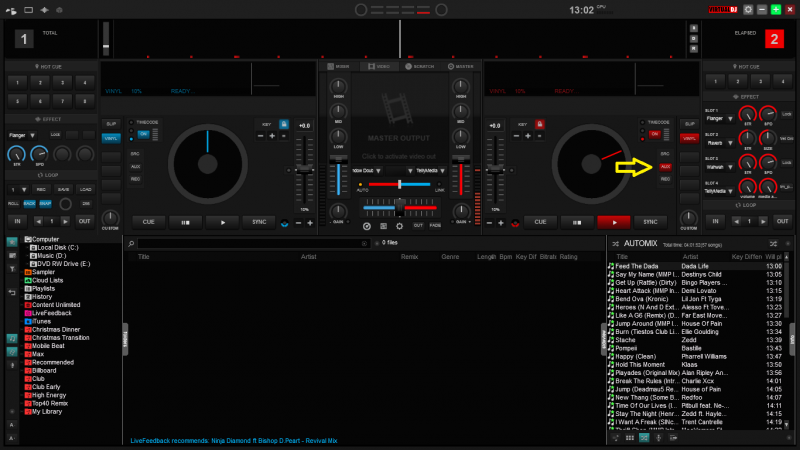
Task: Open Slot 1 Flanger dropdown on deck 2
Action: (719, 119)
